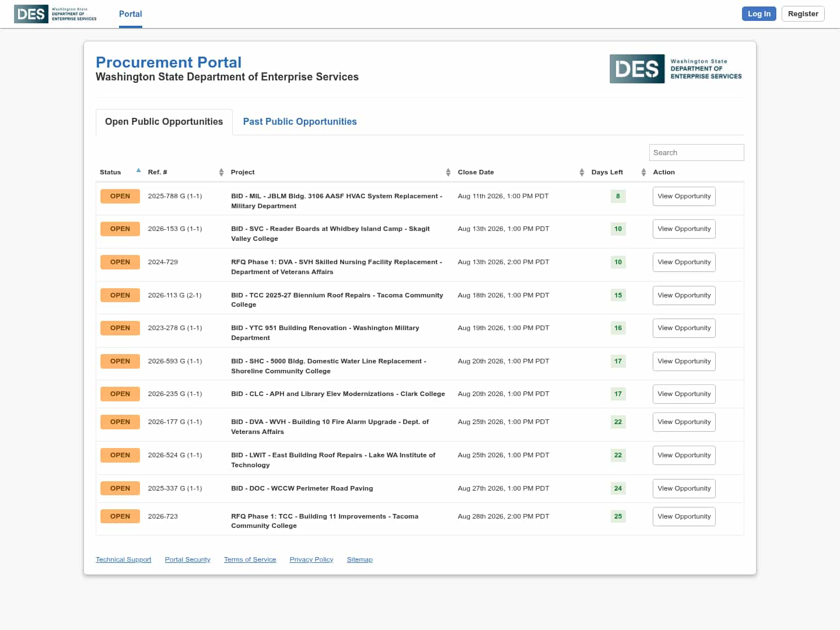View Opportunity for SVH Skilled Nursing Facility RFQ
The height and width of the screenshot is (630, 840).
click(x=684, y=262)
